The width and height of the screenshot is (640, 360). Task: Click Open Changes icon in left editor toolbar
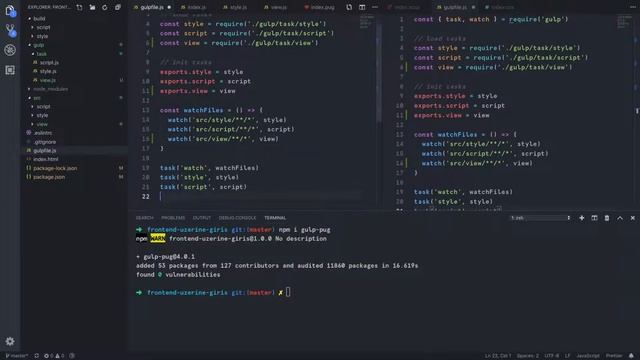coord(349,7)
